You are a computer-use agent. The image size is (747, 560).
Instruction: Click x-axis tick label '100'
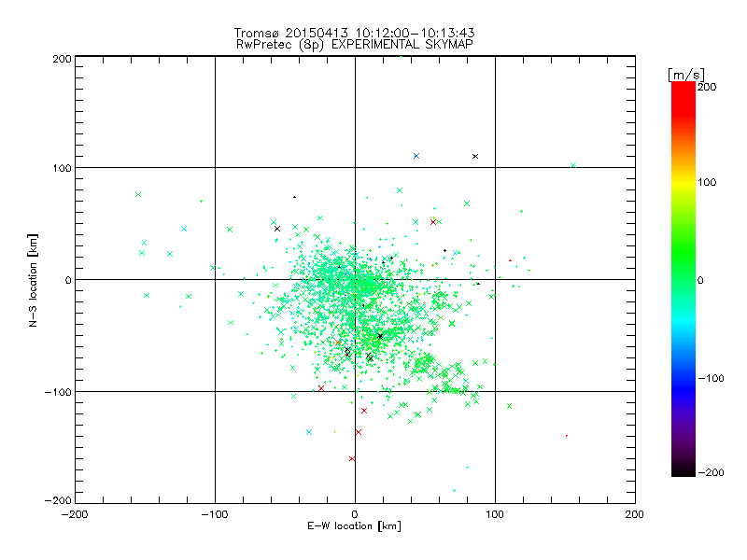(495, 515)
